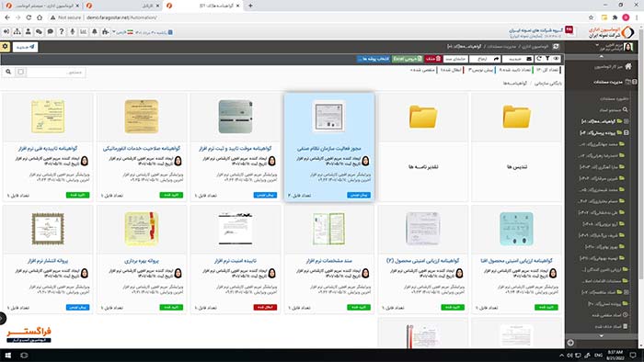Screen dimensions: 644x362
Task: Expand the user profile dropdown arrow
Action: point(597,45)
